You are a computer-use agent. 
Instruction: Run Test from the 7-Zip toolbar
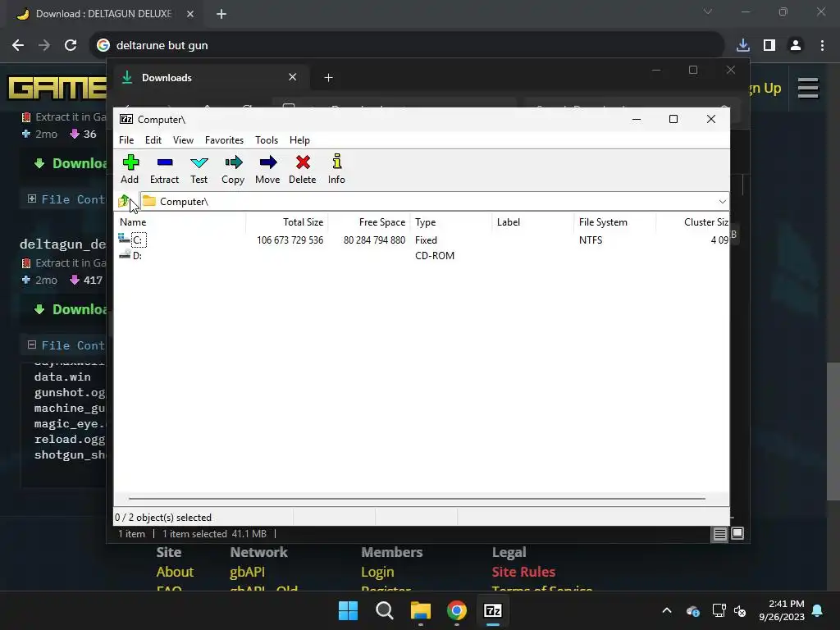[199, 169]
